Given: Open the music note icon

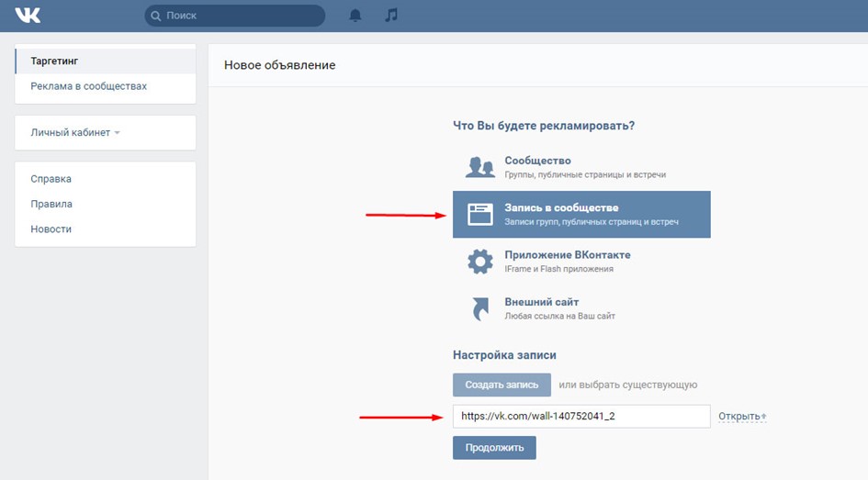Looking at the screenshot, I should coord(391,16).
